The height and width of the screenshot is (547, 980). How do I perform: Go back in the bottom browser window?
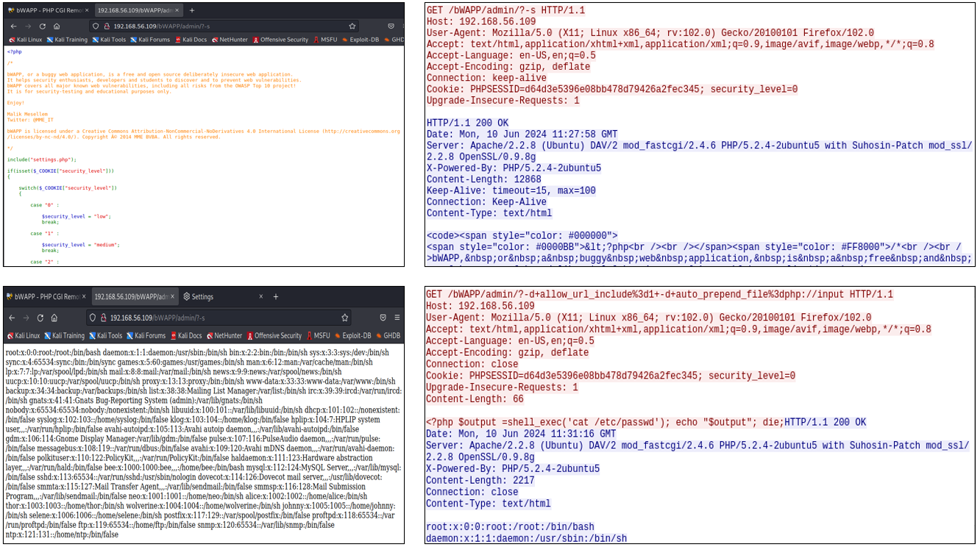(12, 318)
